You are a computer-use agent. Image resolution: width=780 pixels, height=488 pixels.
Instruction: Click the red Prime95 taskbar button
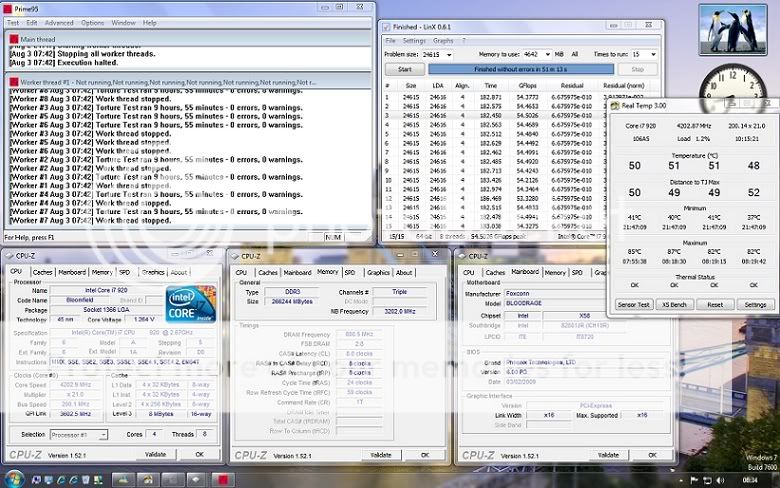(x=223, y=480)
